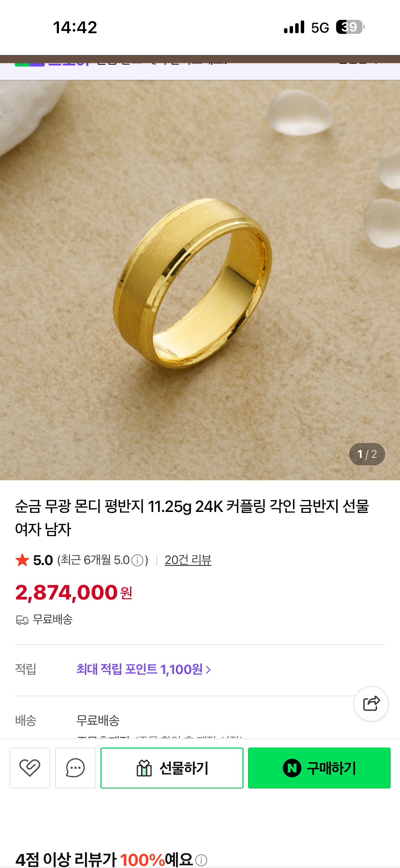Tap the info icon next to 100%예요

[x=201, y=860]
